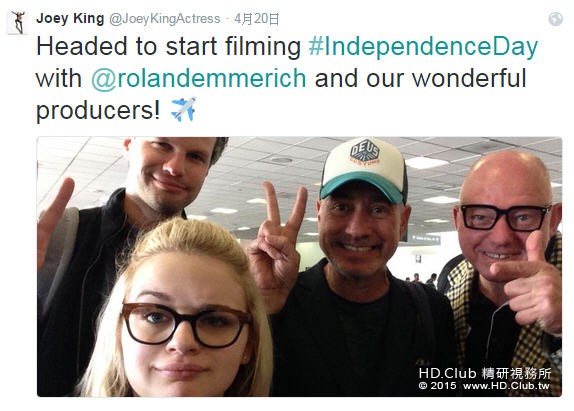Open the Joey King display name
The image size is (574, 411).
(70, 18)
